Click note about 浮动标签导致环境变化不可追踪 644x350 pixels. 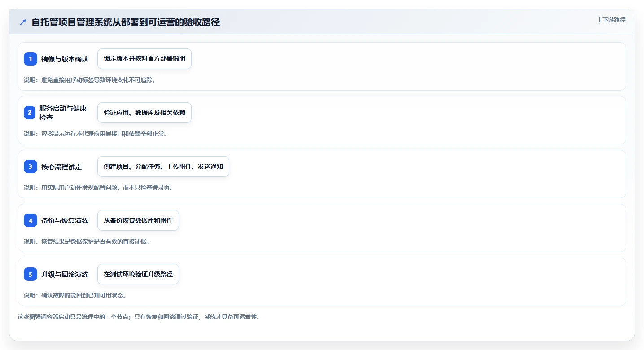89,80
